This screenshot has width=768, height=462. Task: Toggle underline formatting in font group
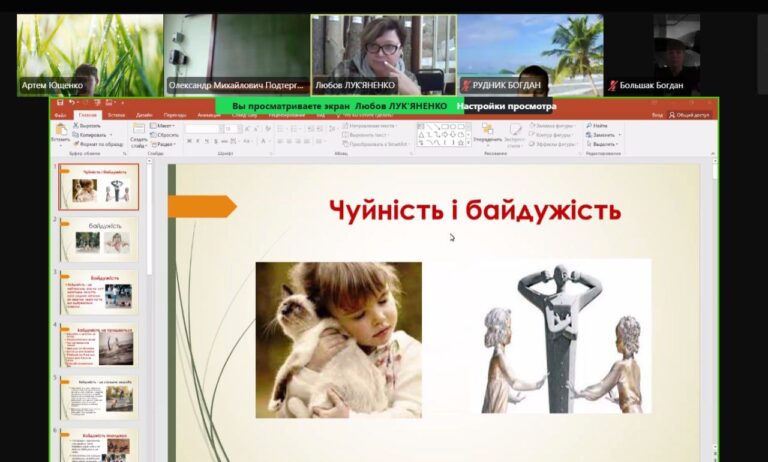click(207, 142)
